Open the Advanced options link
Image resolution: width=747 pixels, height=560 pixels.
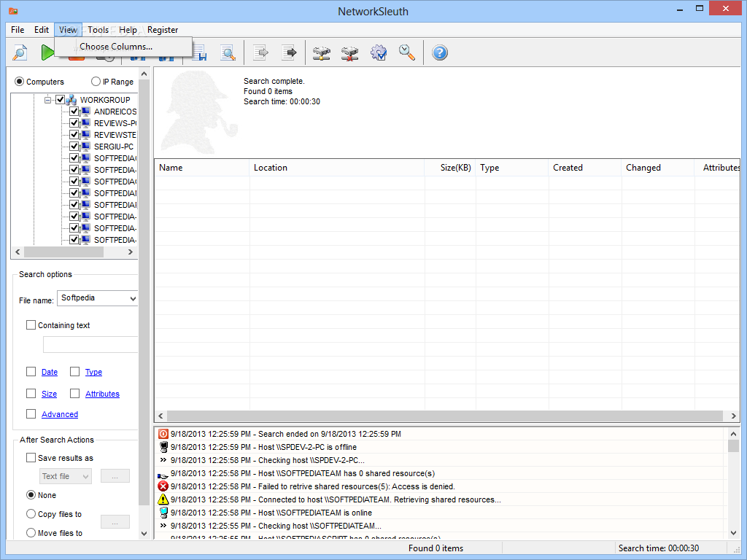point(60,414)
